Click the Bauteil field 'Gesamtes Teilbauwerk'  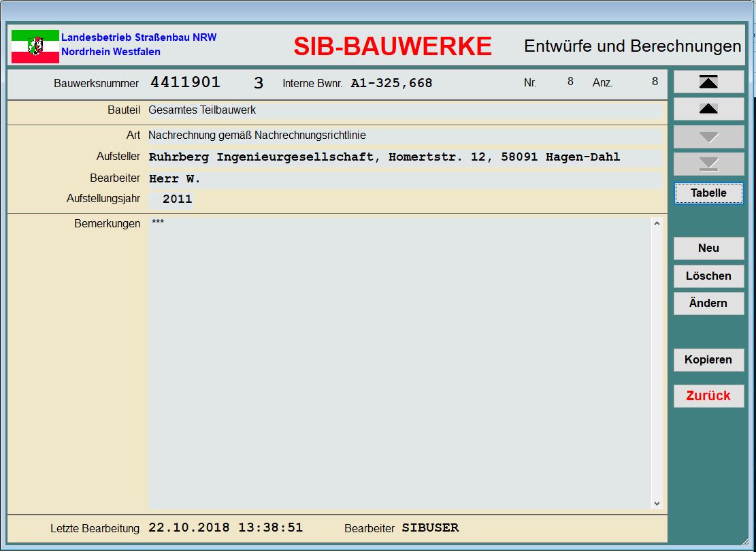click(405, 110)
